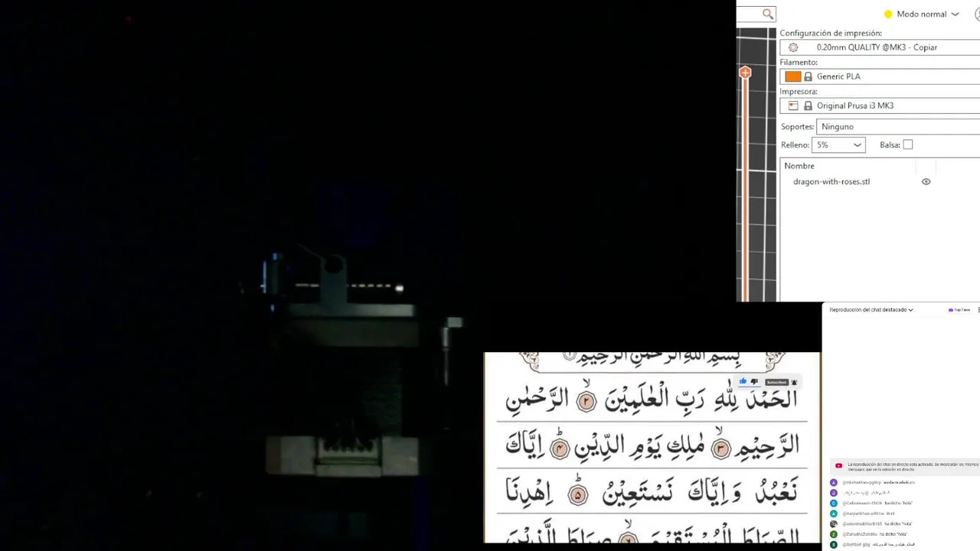
Task: Open the Original Prusa i3 MK3 printer dropdown
Action: click(x=880, y=106)
